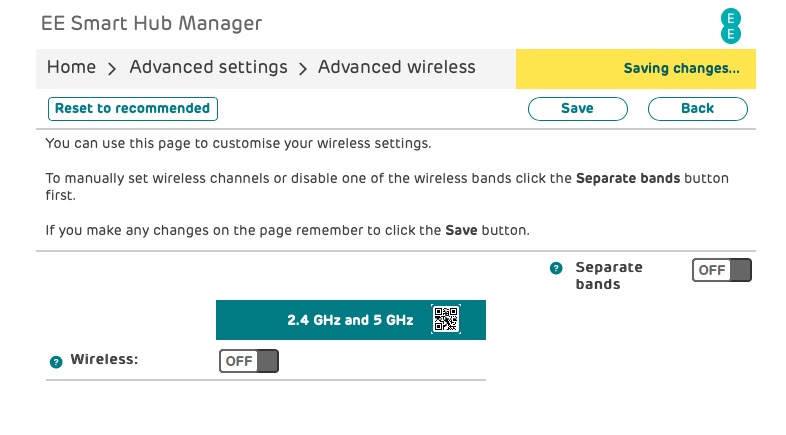Select Advanced wireless breadcrumb
Screen dimensions: 786x435
click(397, 67)
